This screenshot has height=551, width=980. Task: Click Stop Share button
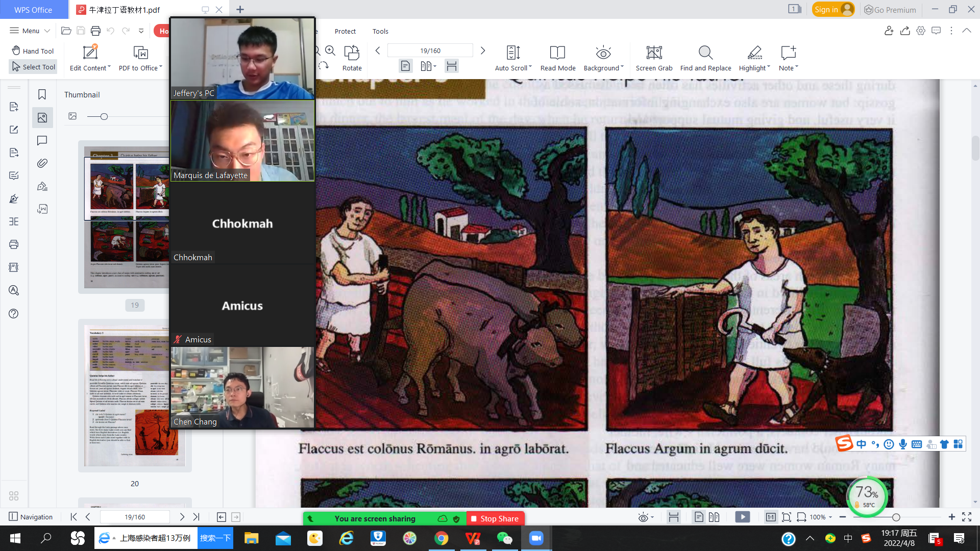[495, 518]
